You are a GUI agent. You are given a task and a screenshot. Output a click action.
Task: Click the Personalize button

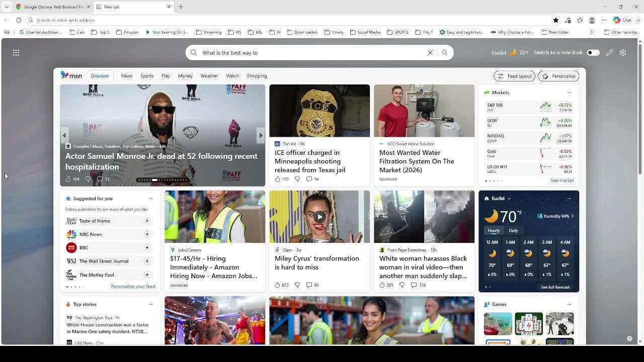tap(558, 76)
